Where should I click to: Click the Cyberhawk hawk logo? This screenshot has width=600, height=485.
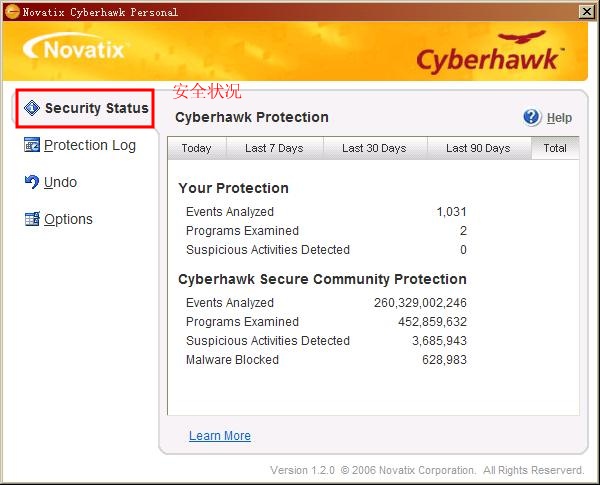[x=490, y=53]
